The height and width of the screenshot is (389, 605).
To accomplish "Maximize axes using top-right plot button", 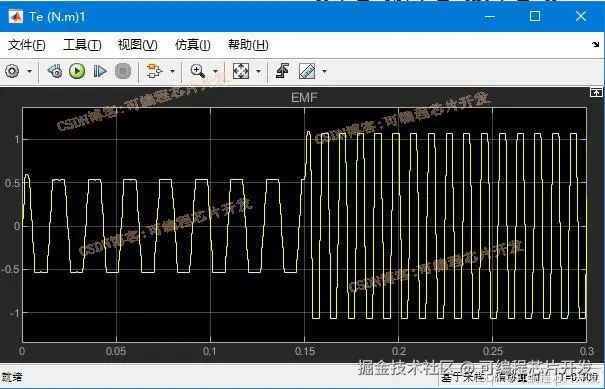I will click(596, 92).
